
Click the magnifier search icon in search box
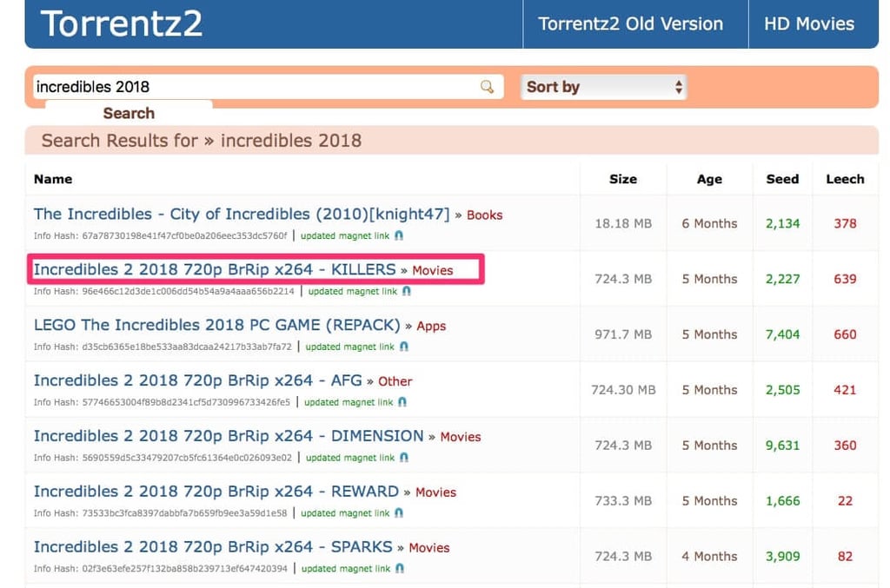(x=487, y=87)
